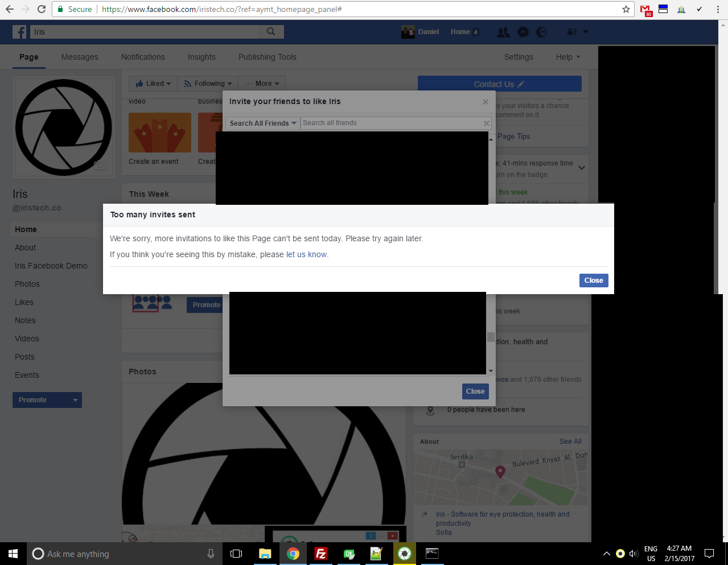Open Chrome from the taskbar
728x565 pixels.
293,554
